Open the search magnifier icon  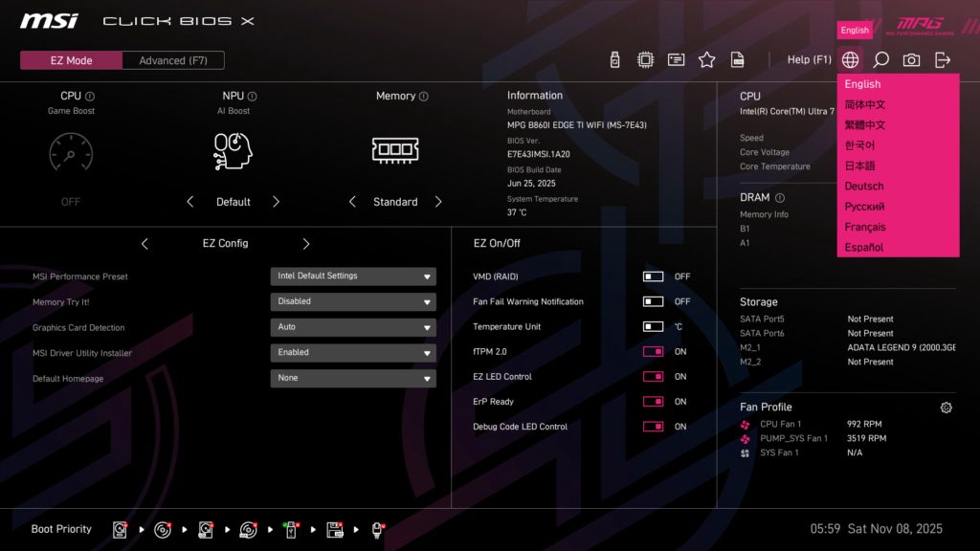point(880,58)
